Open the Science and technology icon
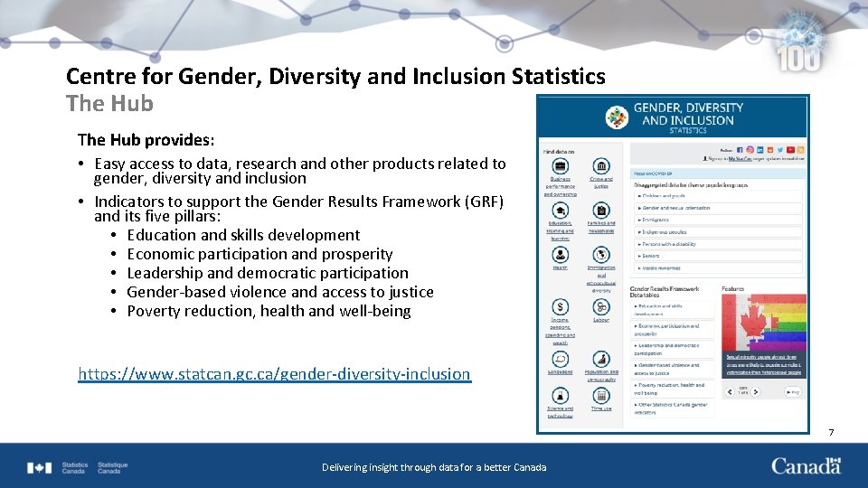This screenshot has height=488, width=868. pyautogui.click(x=561, y=396)
